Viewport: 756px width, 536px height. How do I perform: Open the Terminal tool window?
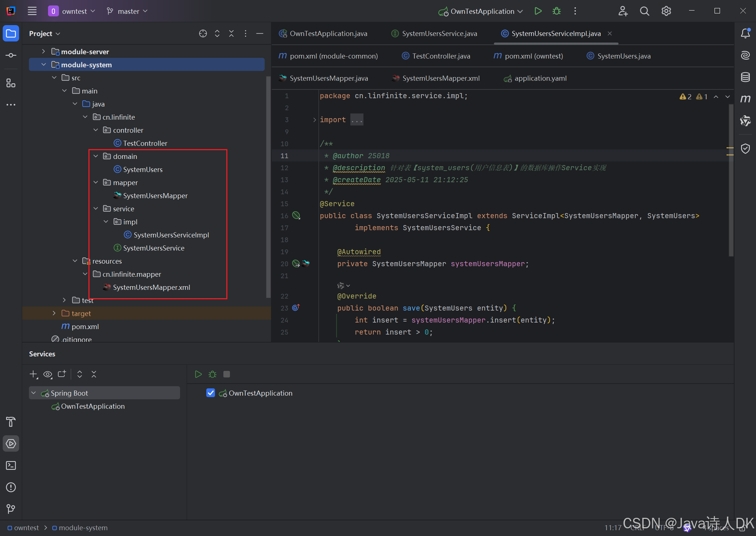coord(11,466)
